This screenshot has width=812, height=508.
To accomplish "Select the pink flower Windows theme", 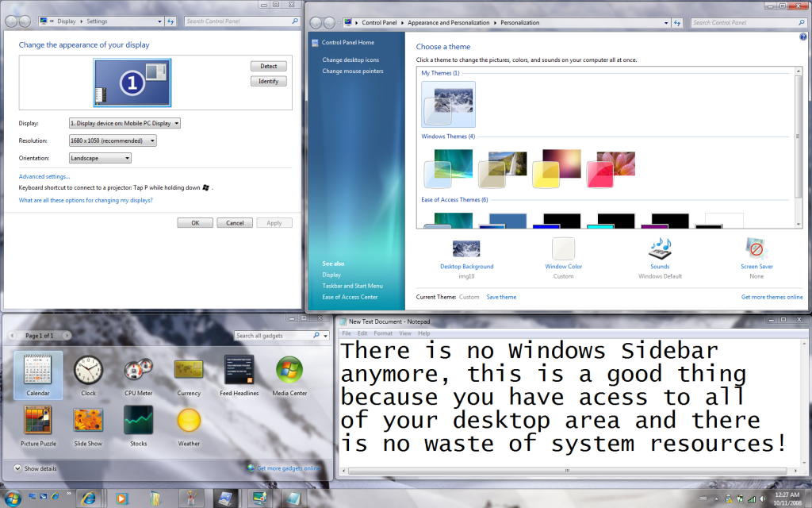I will [611, 168].
